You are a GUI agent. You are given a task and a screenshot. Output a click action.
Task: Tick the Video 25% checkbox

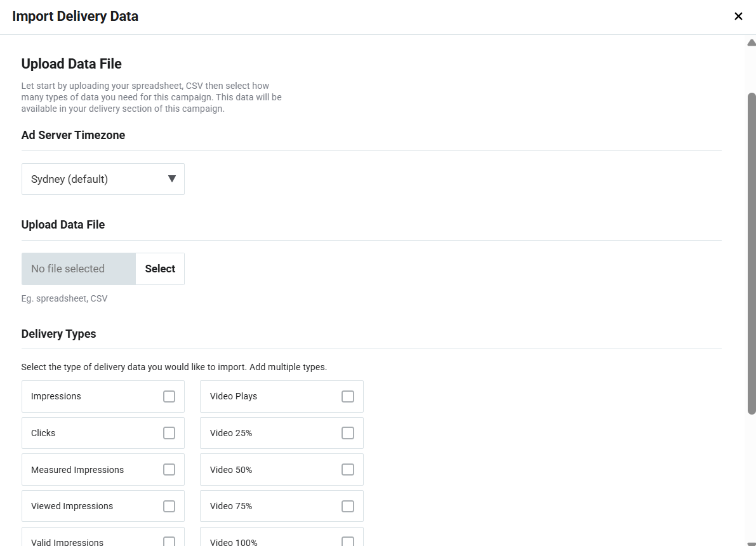[x=348, y=433]
